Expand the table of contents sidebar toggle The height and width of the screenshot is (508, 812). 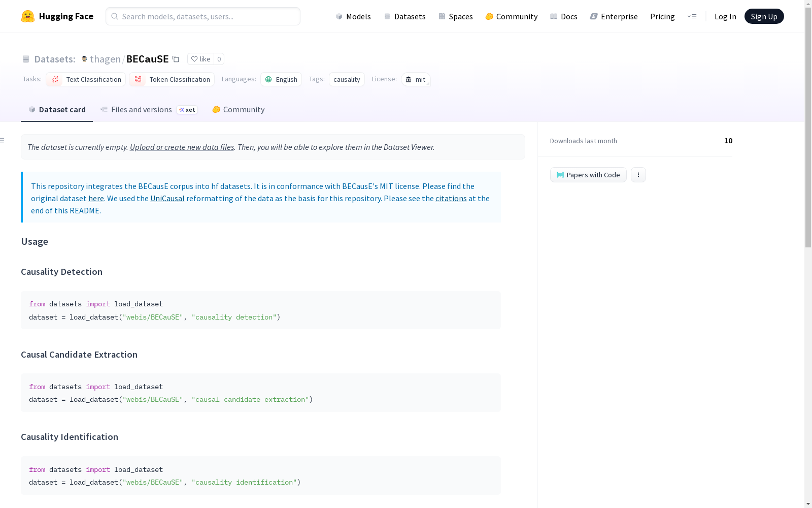coord(3,140)
